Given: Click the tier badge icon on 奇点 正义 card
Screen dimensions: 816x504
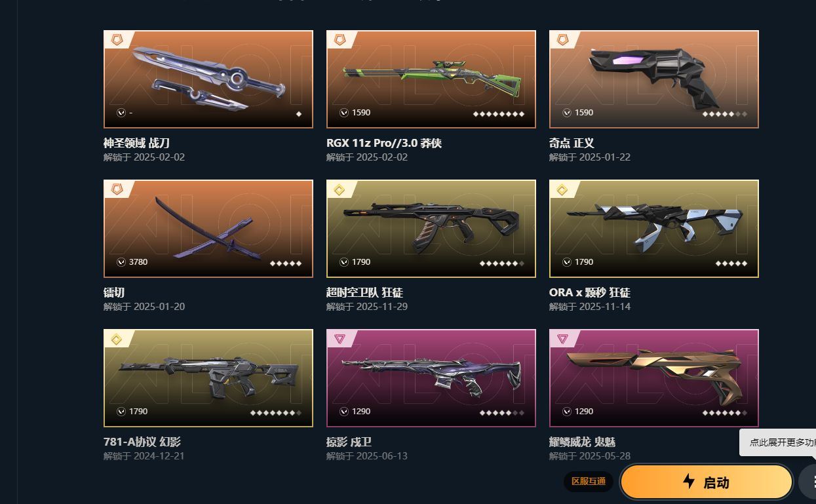Looking at the screenshot, I should coord(562,40).
